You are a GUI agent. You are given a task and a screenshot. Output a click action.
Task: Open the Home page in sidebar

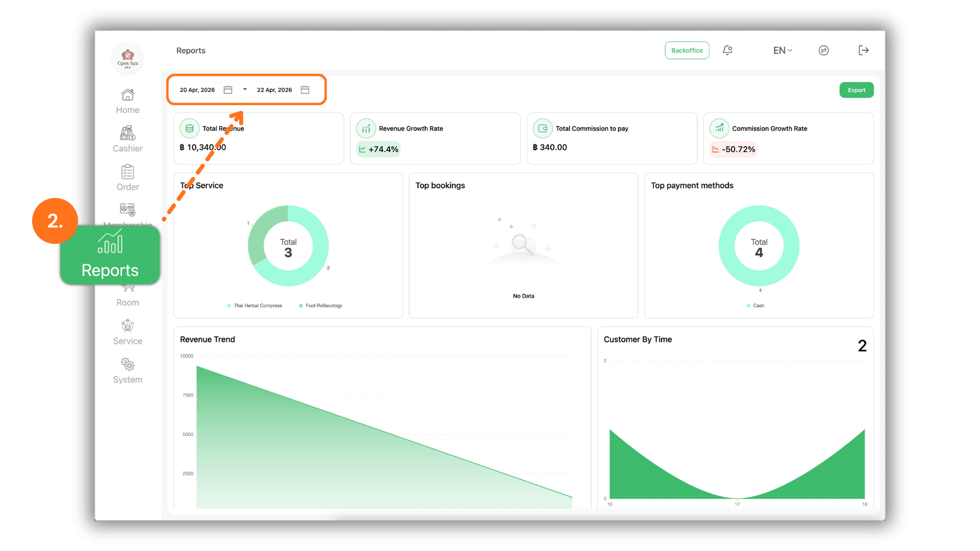(128, 102)
